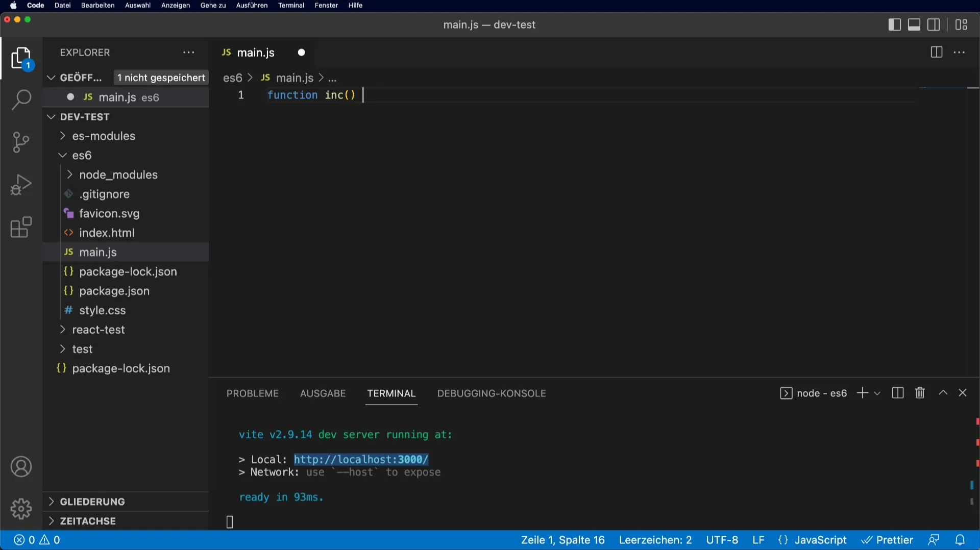Open .gitignore file in explorer
This screenshot has height=550, width=980.
(104, 194)
